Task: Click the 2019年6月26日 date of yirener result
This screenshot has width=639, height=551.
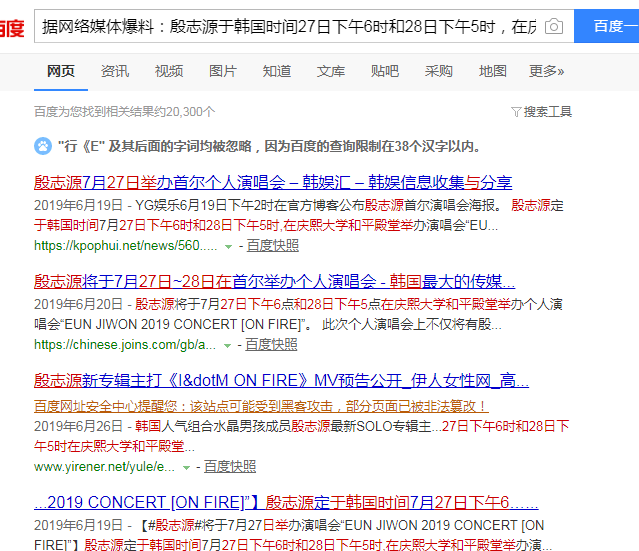Action: pos(78,426)
